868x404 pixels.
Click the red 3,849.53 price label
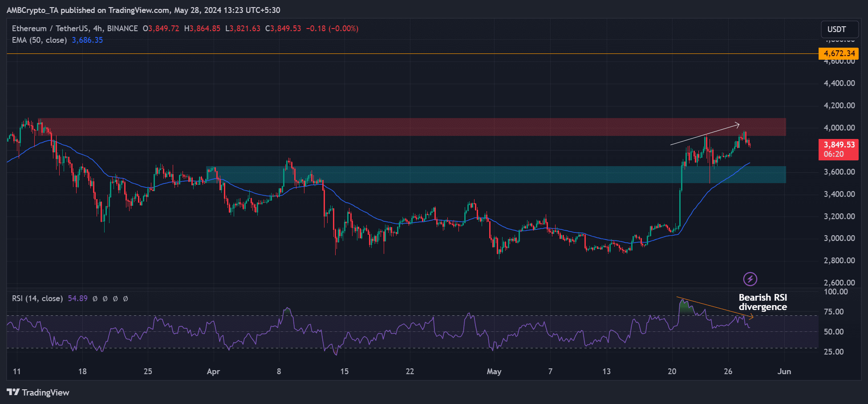tap(839, 145)
